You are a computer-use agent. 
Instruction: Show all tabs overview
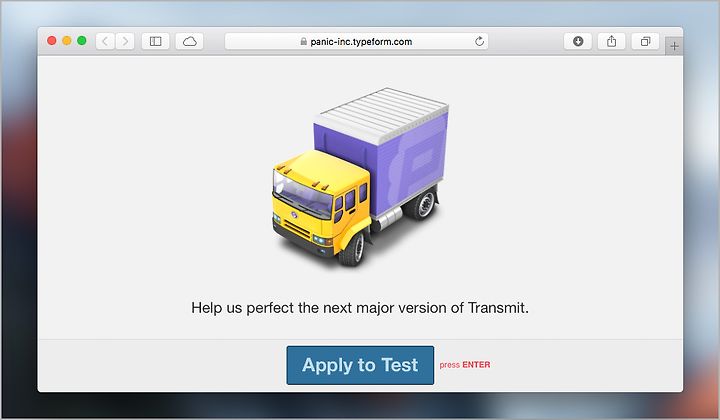coord(645,41)
